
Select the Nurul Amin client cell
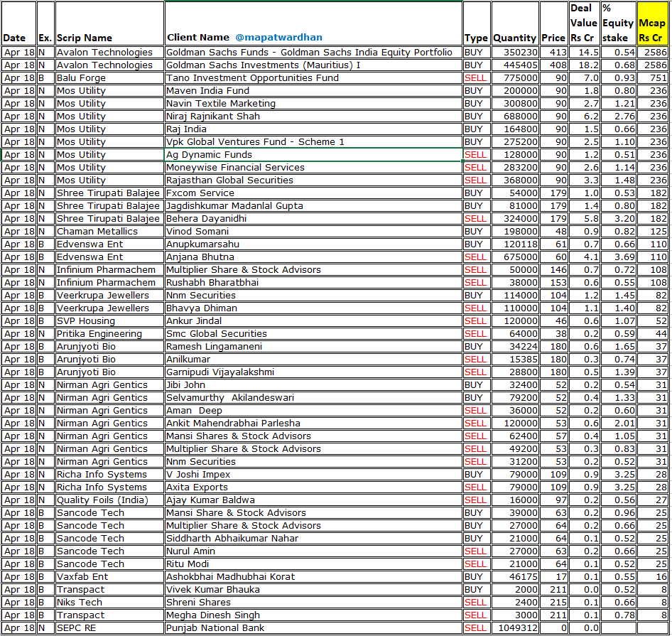click(313, 551)
